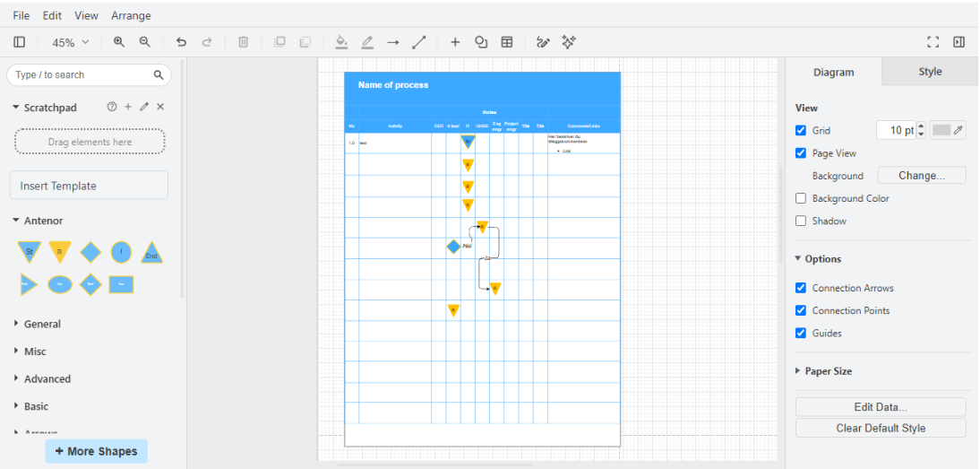Screen dimensions: 980x469
Task: Click the Table icon in toolbar
Action: [507, 42]
